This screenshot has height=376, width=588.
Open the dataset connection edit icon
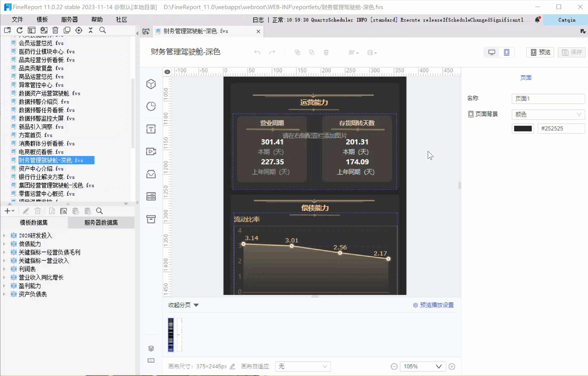pos(63,211)
